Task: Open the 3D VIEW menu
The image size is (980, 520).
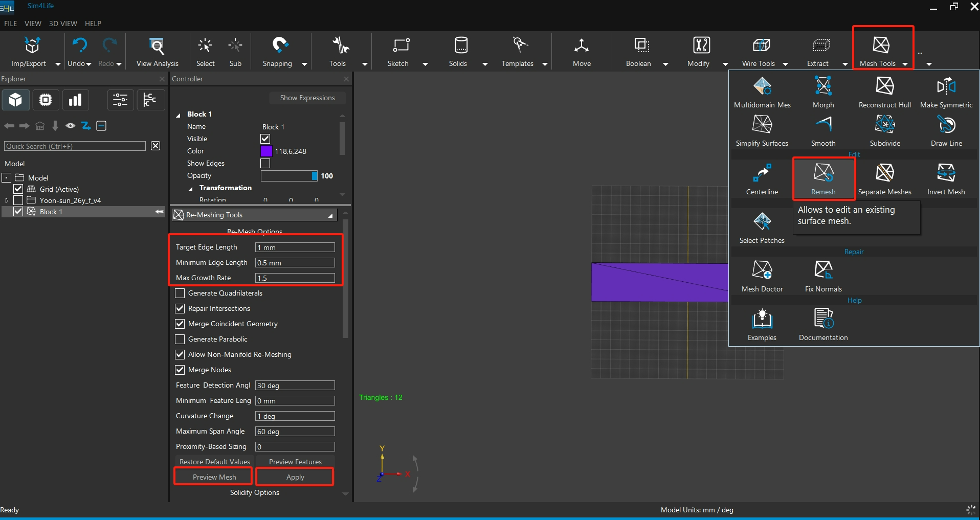Action: [x=63, y=24]
